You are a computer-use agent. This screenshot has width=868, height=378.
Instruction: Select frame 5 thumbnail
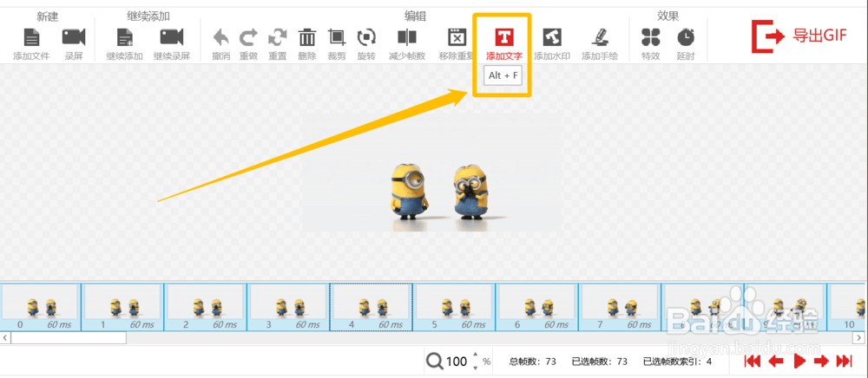tap(455, 307)
